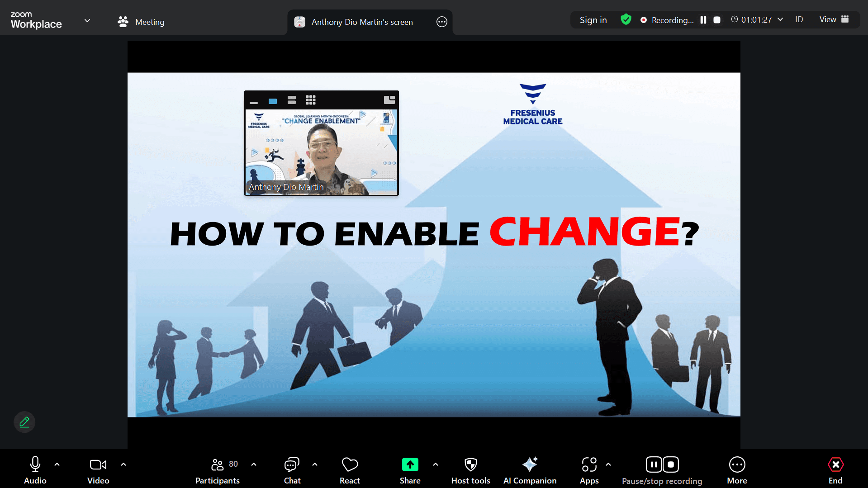Open audio options caret next to Audio
868x488 pixels.
pyautogui.click(x=57, y=464)
